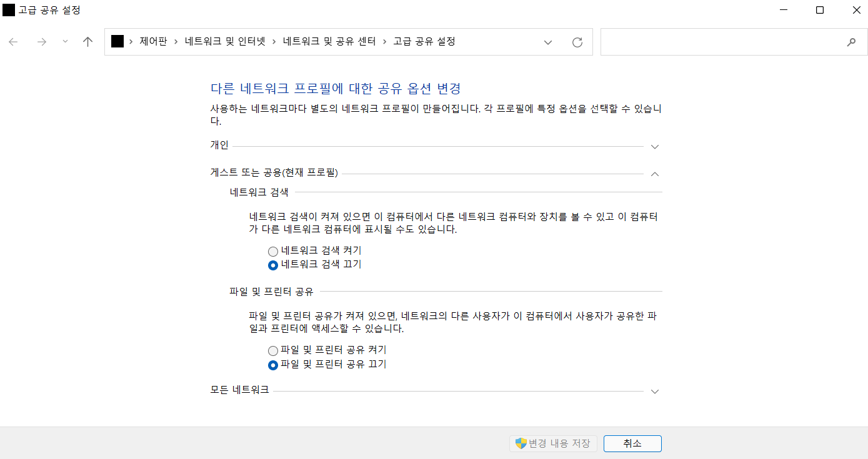Enable 파일 및 프린터 공유 켜기
Screen dimensions: 868x459
273,350
